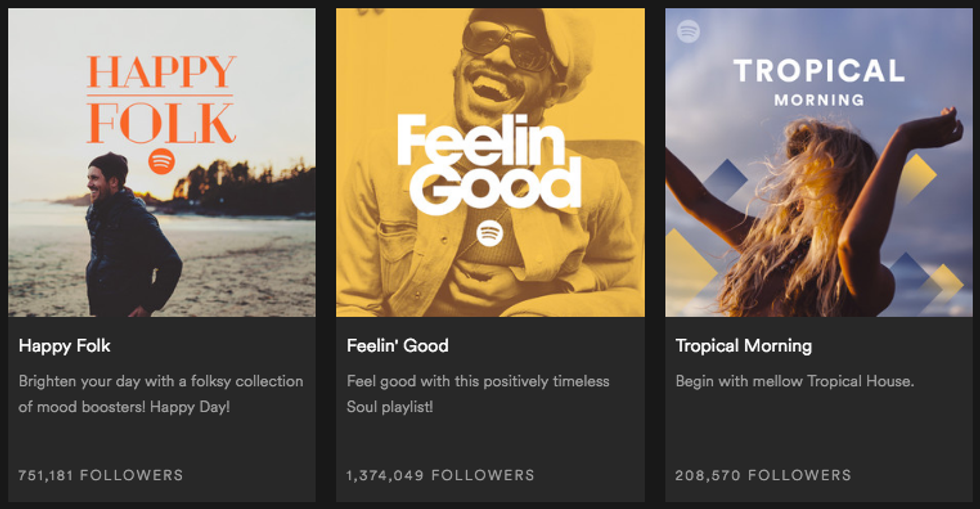Click the 751,181 followers count
This screenshot has height=509, width=980.
point(100,475)
